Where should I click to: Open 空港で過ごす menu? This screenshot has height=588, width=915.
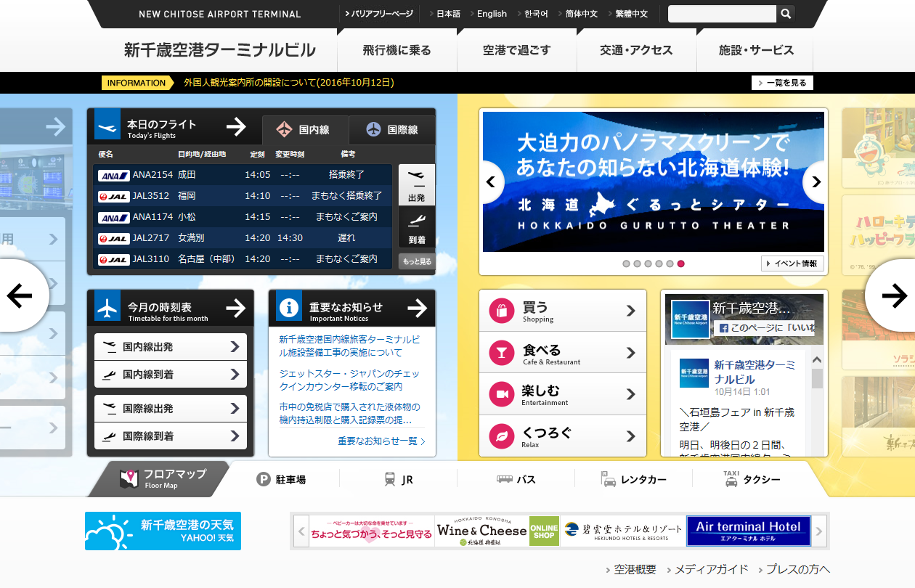pyautogui.click(x=517, y=50)
